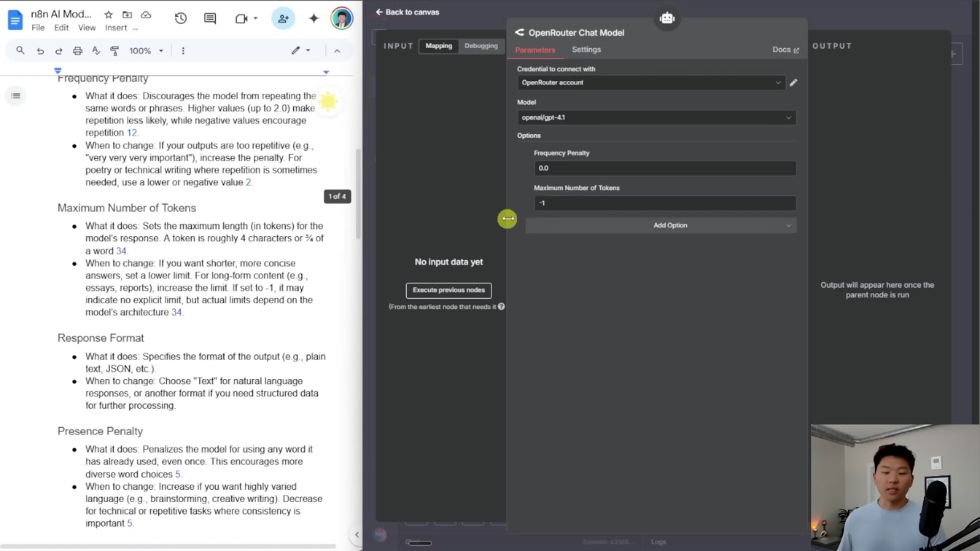This screenshot has width=980, height=551.
Task: Click citation link 2 after negative value
Action: 249,182
